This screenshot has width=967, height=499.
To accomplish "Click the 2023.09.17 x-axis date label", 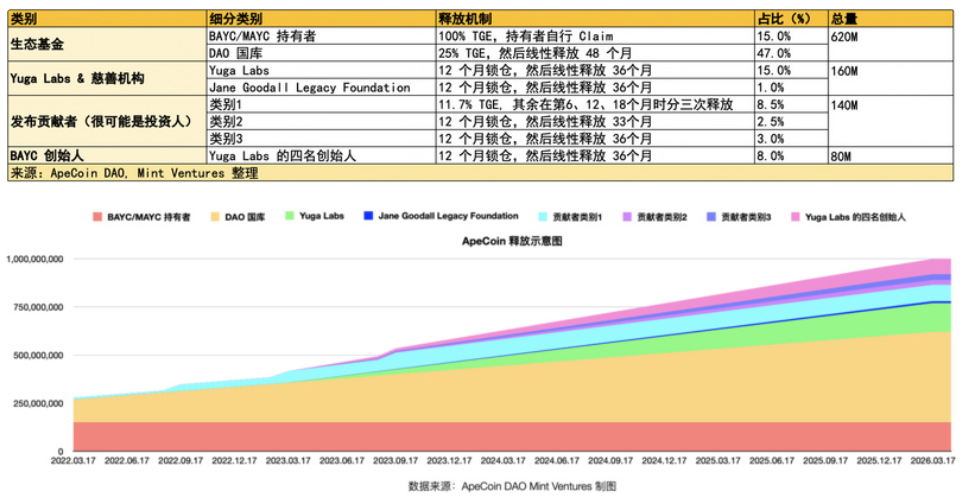I will pyautogui.click(x=396, y=461).
